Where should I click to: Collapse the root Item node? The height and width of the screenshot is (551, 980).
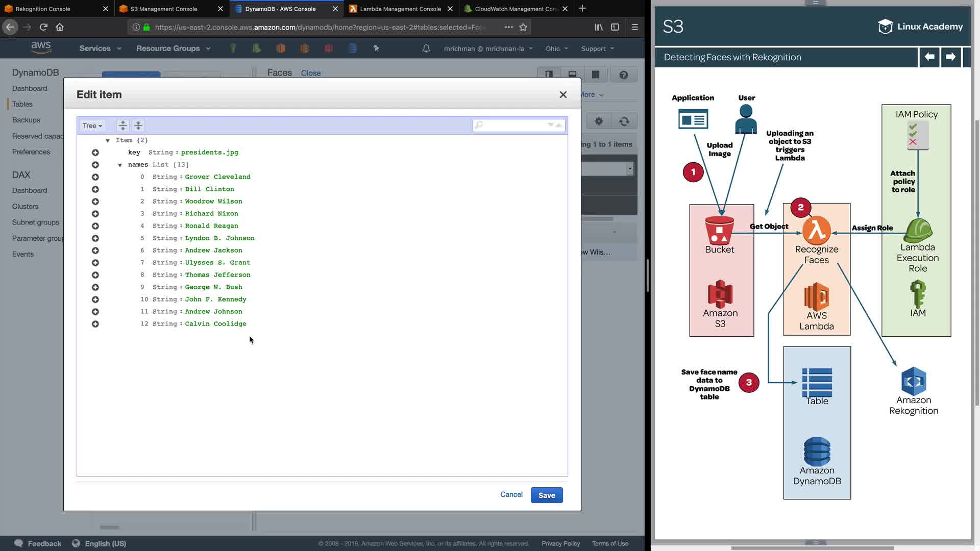pos(108,140)
